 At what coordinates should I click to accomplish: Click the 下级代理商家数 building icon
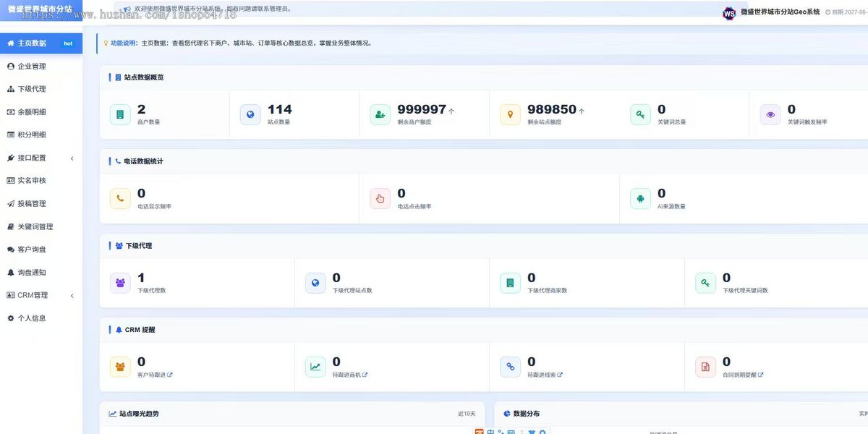point(510,283)
